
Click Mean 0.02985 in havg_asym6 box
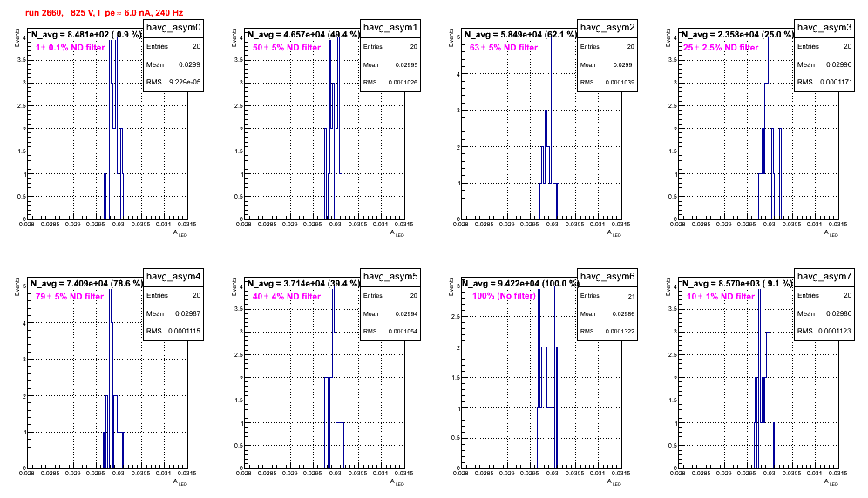click(607, 313)
